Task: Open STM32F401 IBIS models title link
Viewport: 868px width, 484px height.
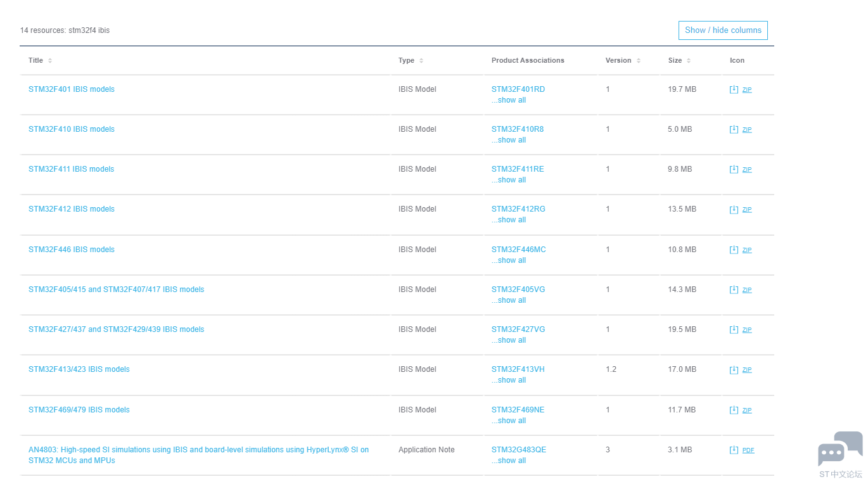Action: [x=72, y=89]
